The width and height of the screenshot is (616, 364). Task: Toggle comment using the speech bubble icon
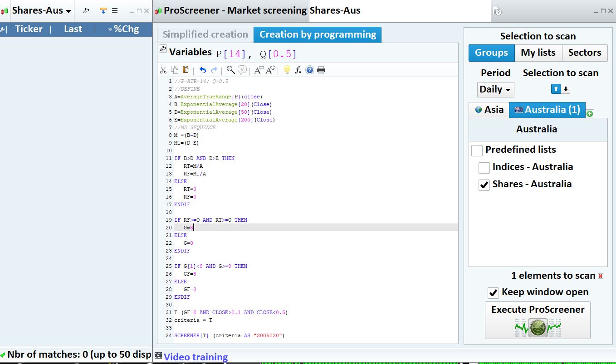pyautogui.click(x=242, y=70)
